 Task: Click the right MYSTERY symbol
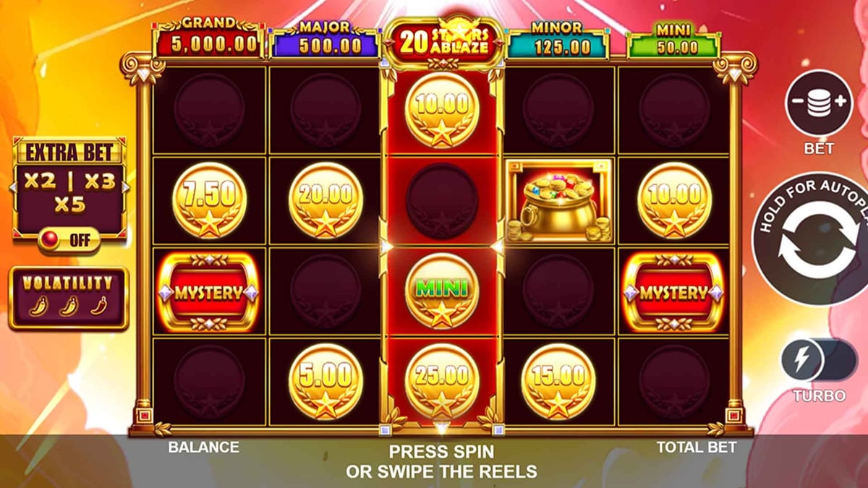tap(673, 291)
